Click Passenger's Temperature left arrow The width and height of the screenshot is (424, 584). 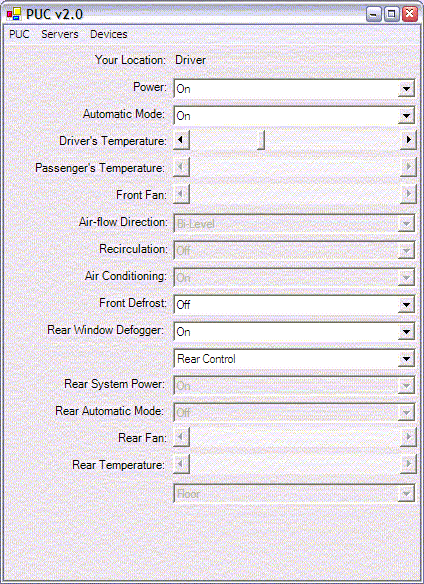pos(181,167)
